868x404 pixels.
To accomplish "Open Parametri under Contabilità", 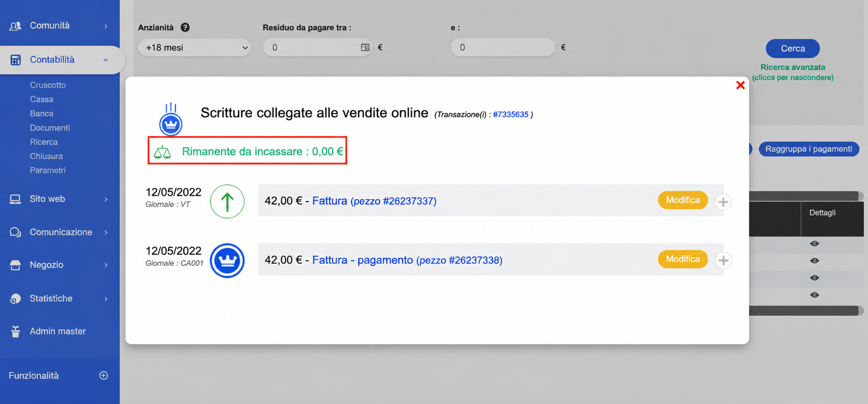I will (x=48, y=170).
